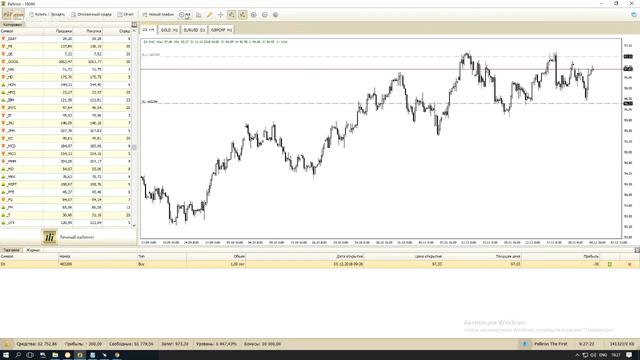Zoom in the chart with plus icon

click(253, 15)
